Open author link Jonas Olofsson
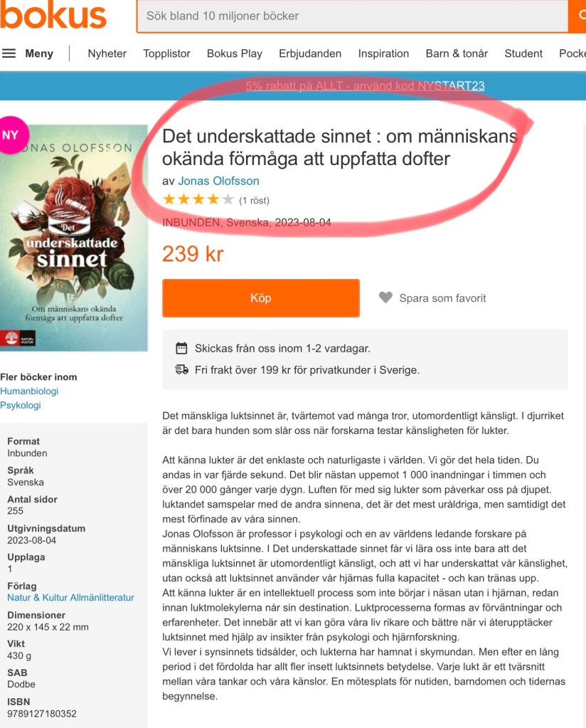The image size is (586, 728). (218, 181)
